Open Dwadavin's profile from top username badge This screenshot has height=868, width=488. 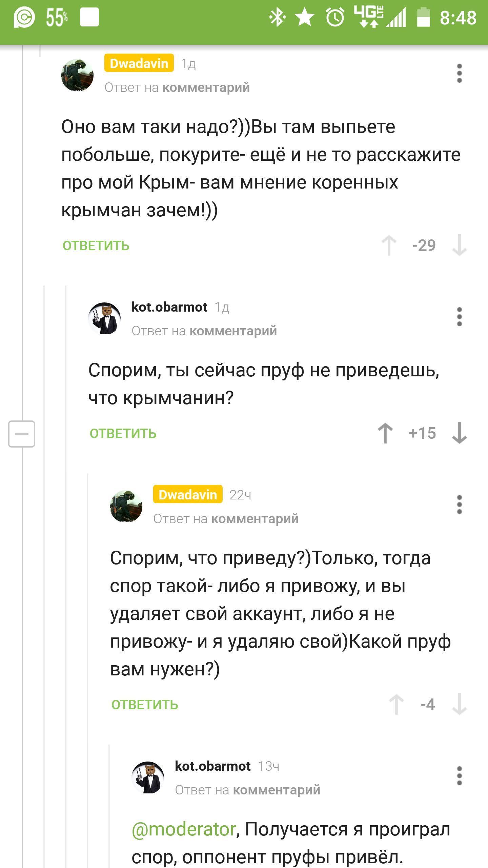pos(139,63)
